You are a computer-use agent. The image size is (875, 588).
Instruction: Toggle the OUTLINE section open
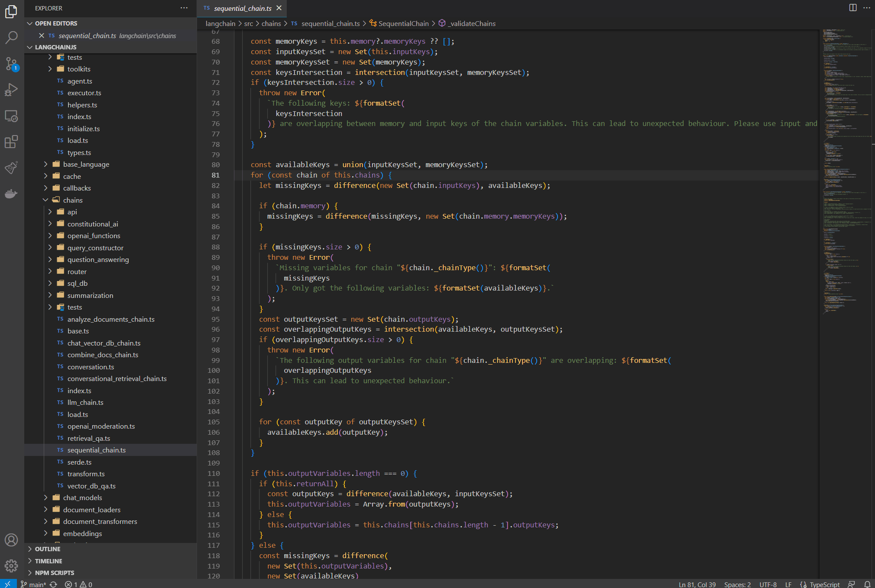[49, 549]
